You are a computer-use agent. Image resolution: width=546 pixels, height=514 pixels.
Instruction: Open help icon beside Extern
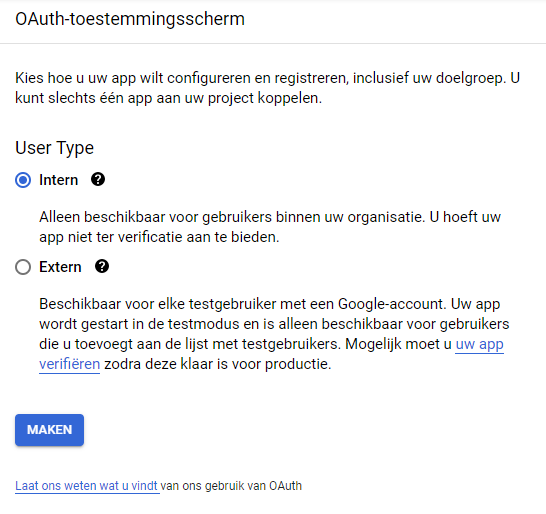click(102, 267)
